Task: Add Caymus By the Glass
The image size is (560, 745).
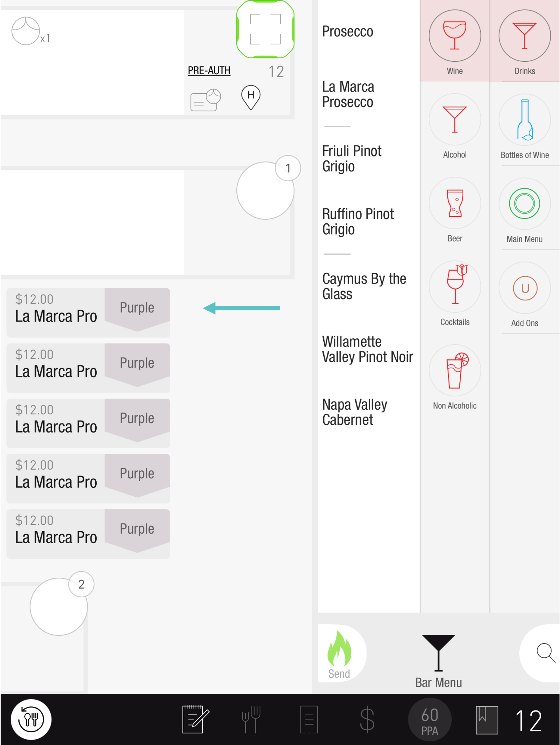Action: pos(364,286)
